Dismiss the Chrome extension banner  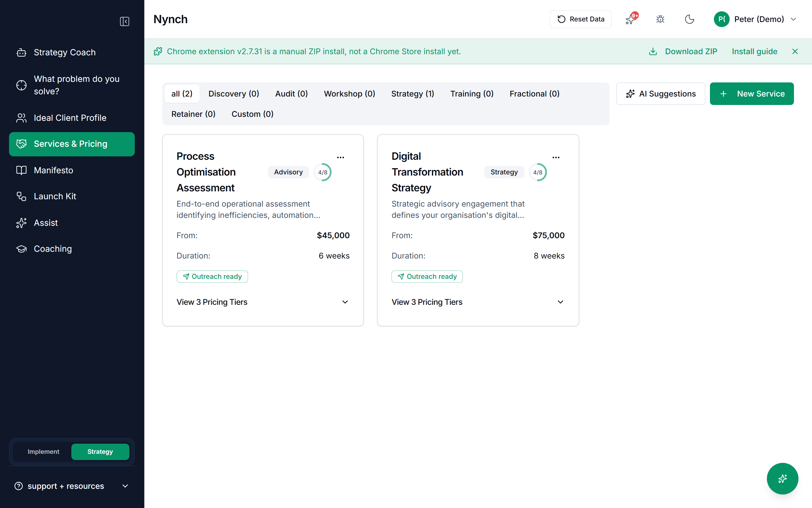[x=795, y=51]
